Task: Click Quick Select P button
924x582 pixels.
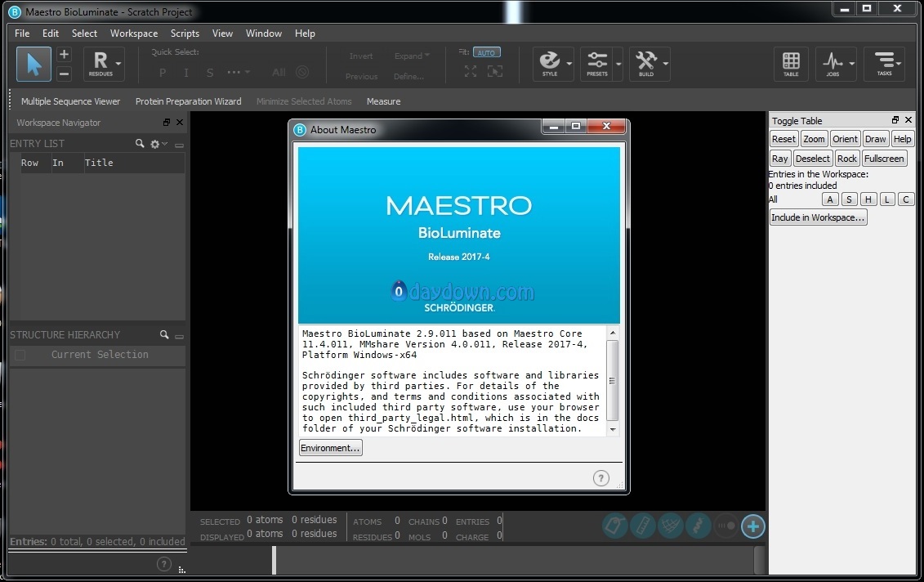Action: pyautogui.click(x=163, y=73)
